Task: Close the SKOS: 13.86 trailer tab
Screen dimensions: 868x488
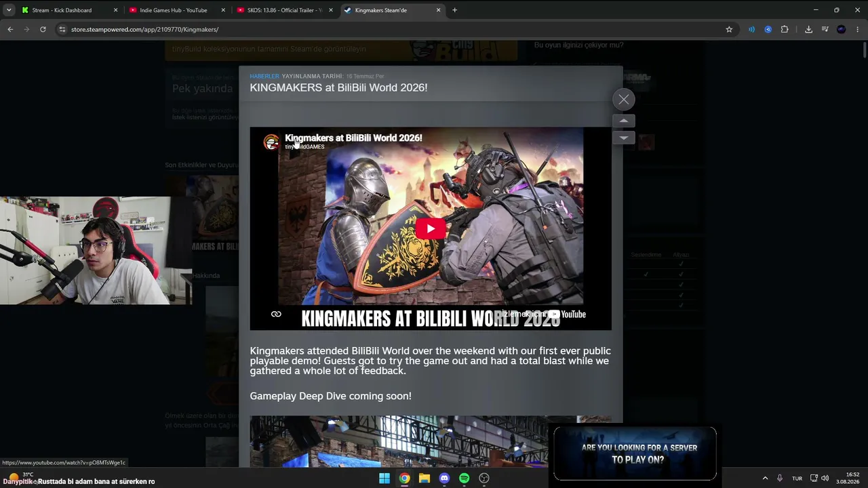Action: (331, 10)
